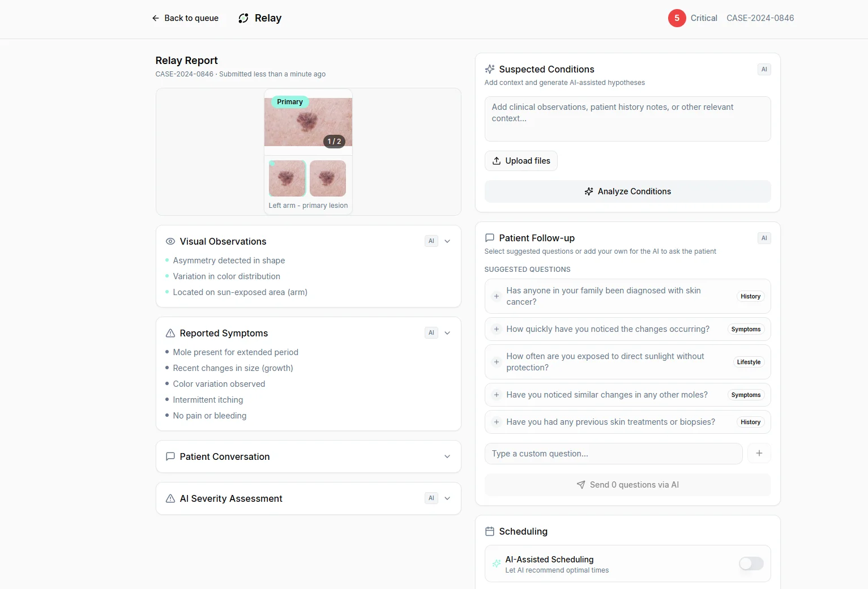Click the add custom question plus button
Screen dimensions: 868x589
(759, 453)
